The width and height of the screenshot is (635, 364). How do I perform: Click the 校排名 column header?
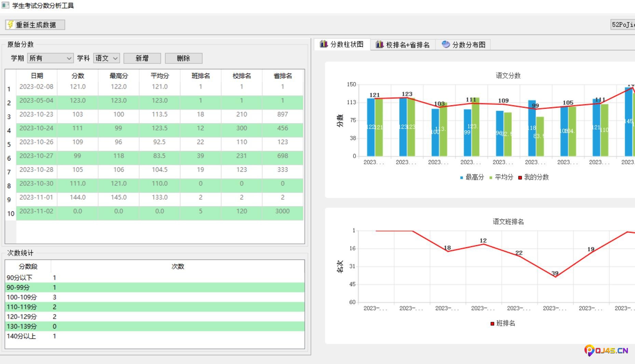(x=242, y=76)
